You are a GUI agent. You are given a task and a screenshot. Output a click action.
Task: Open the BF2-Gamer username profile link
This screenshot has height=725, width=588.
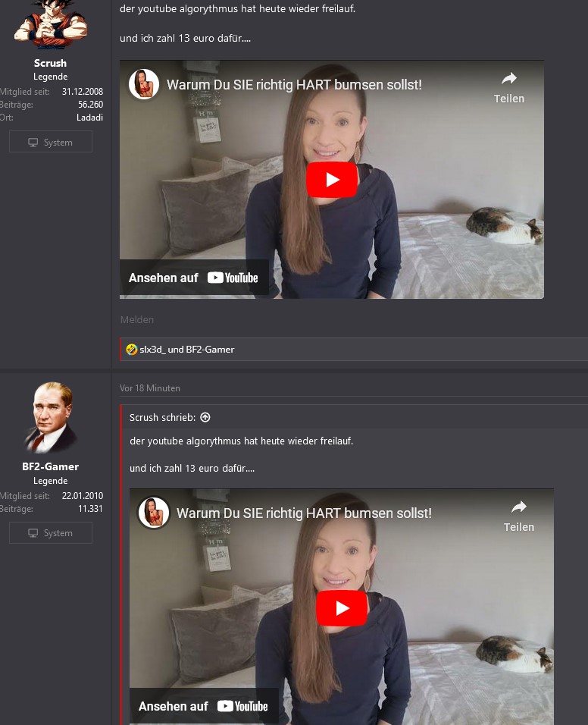pyautogui.click(x=50, y=466)
